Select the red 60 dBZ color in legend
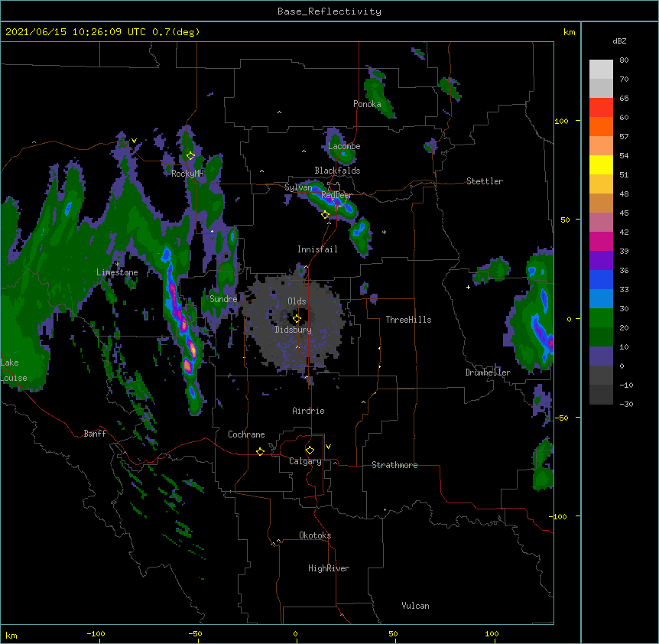The image size is (659, 644). pos(601,108)
